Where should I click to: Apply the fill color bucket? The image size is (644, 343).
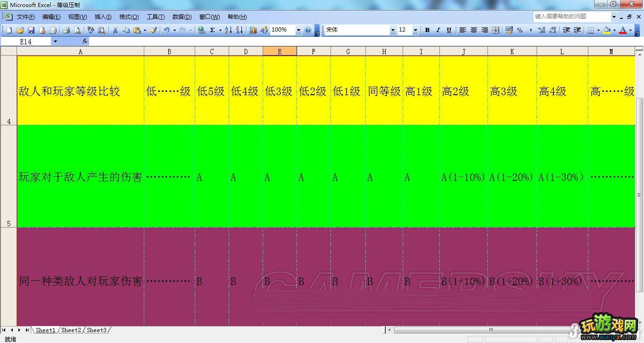pos(607,30)
